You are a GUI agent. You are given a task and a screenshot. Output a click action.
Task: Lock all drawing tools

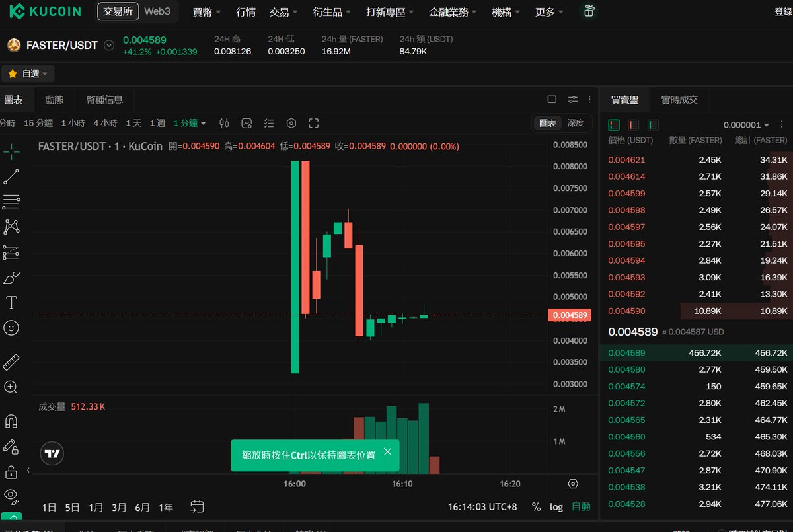click(11, 472)
